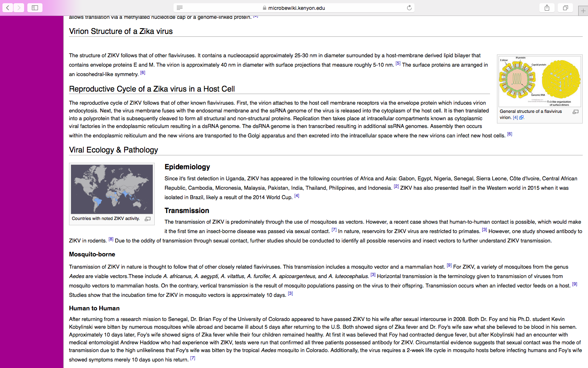The width and height of the screenshot is (588, 368).
Task: Click the external link icon in the virion caption
Action: [x=521, y=117]
